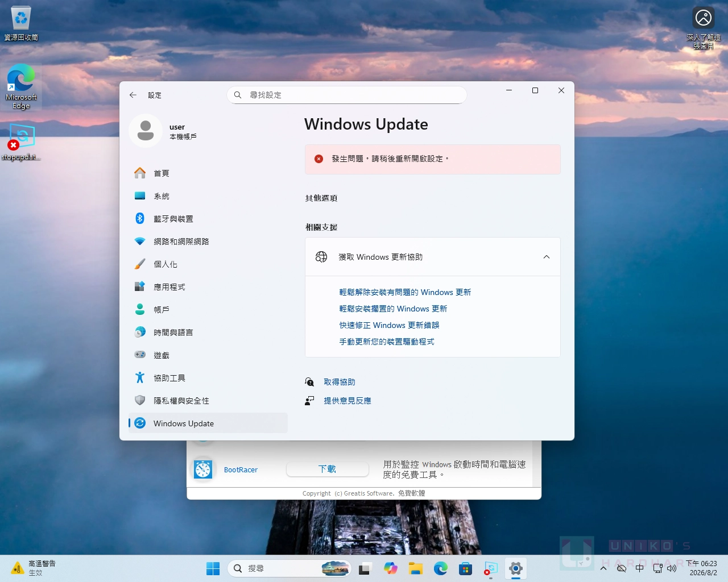Open Task View from the taskbar
Image resolution: width=728 pixels, height=582 pixels.
365,568
